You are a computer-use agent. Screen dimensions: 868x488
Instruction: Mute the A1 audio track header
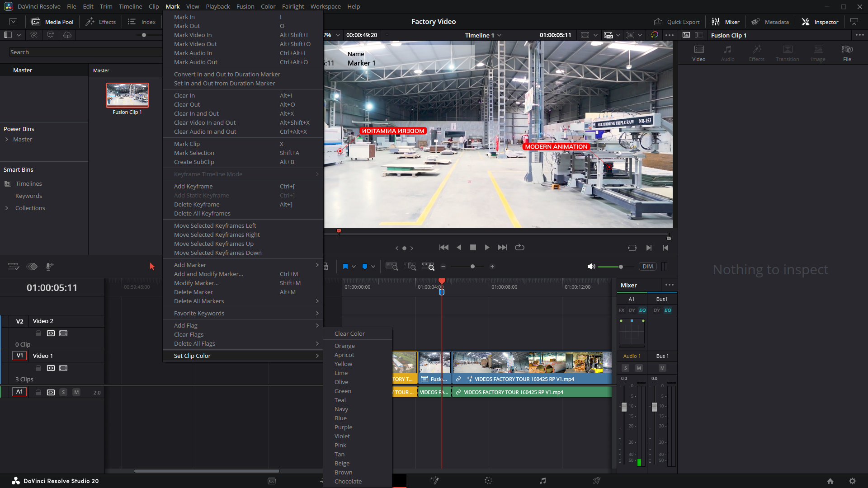pos(76,392)
